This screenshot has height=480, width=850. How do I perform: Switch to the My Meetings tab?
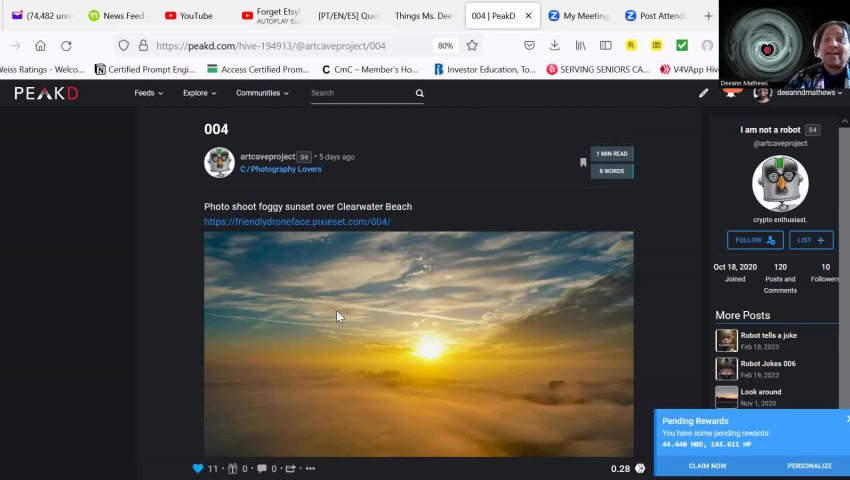(578, 16)
